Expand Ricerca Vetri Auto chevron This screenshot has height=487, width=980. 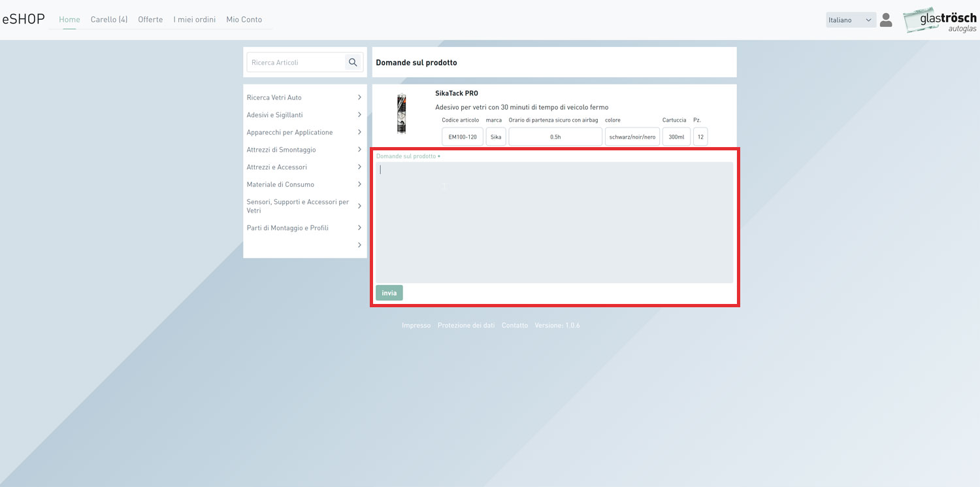pyautogui.click(x=359, y=97)
